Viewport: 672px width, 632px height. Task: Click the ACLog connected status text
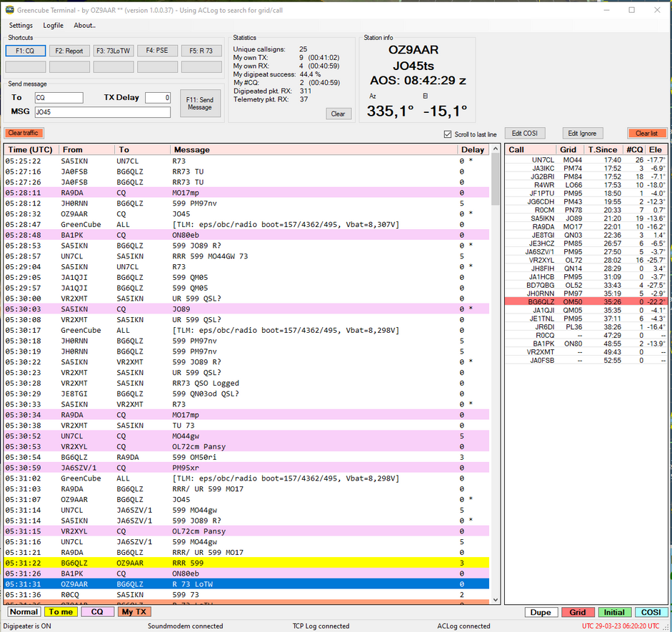tap(463, 626)
